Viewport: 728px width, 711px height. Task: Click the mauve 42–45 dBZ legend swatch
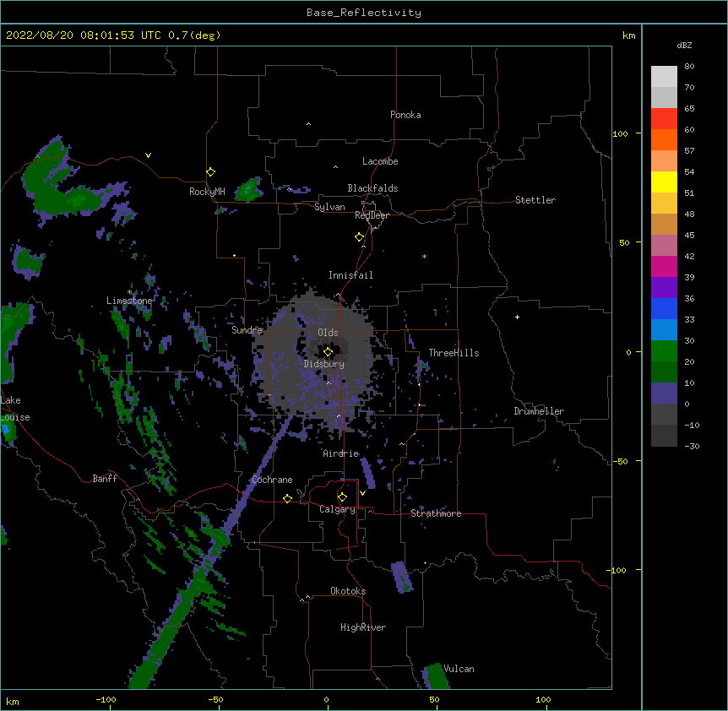[664, 246]
